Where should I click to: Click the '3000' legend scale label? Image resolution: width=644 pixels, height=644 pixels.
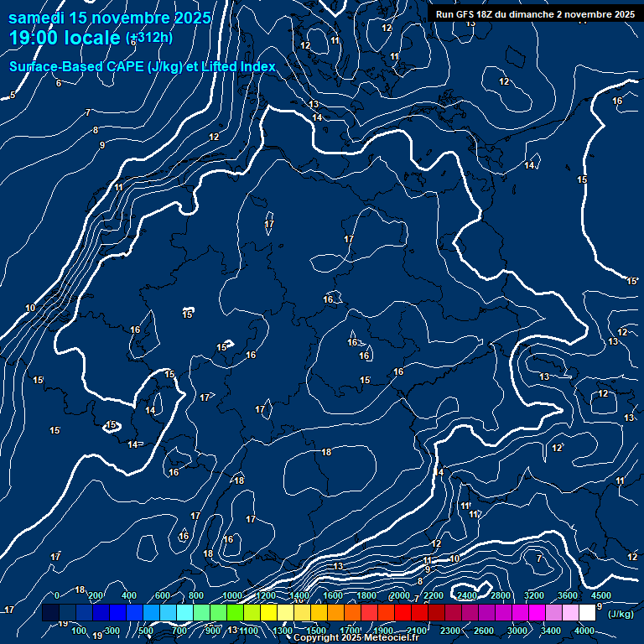tap(517, 631)
